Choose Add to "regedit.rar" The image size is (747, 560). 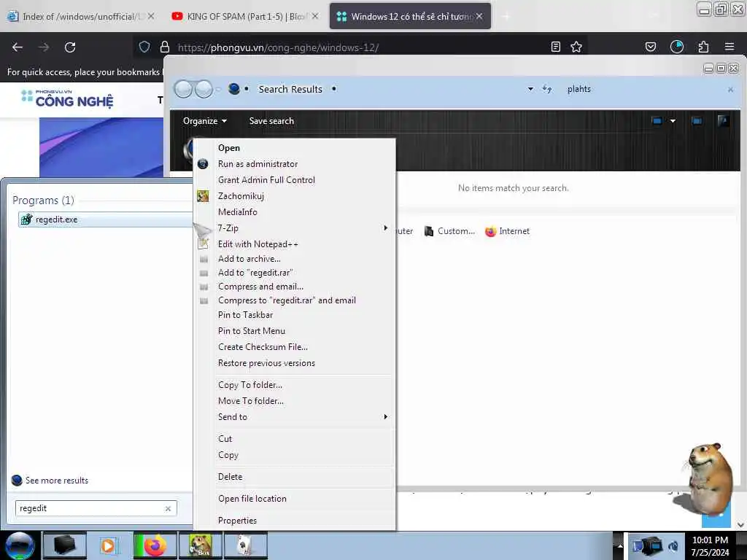click(x=295, y=273)
